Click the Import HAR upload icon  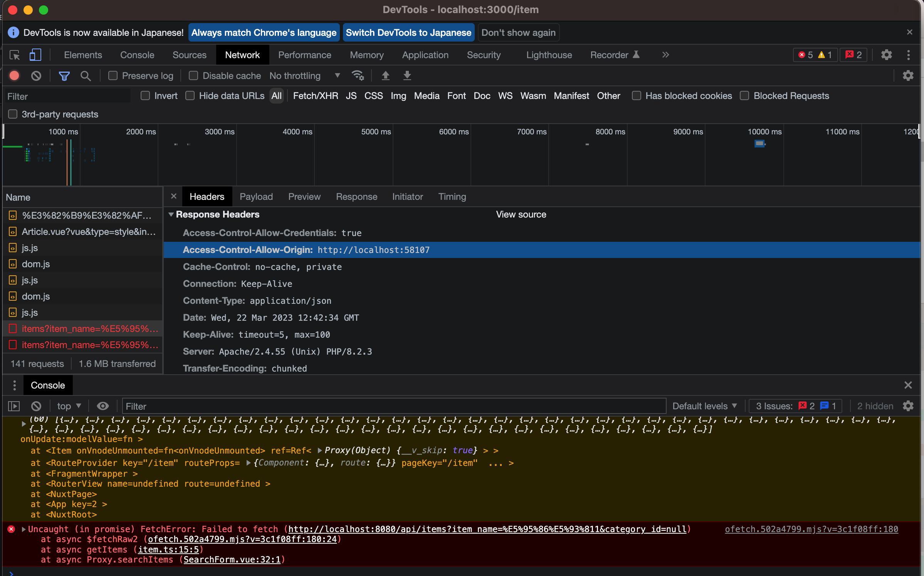point(385,76)
